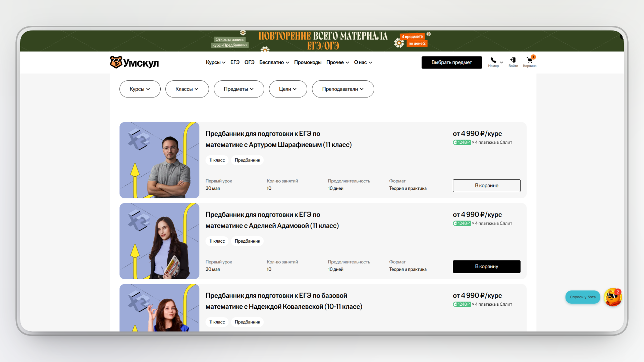Click the Умскул logo
644x362 pixels.
pyautogui.click(x=134, y=62)
